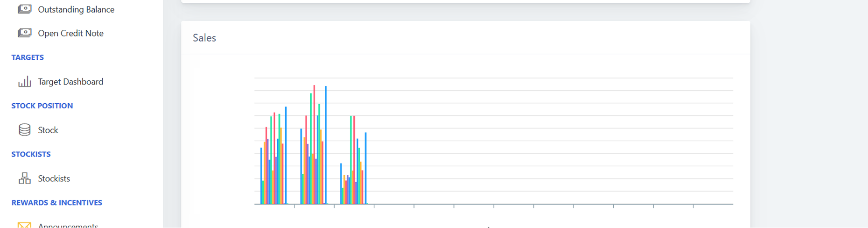The width and height of the screenshot is (868, 228).
Task: Go to Target Dashboard
Action: click(70, 82)
